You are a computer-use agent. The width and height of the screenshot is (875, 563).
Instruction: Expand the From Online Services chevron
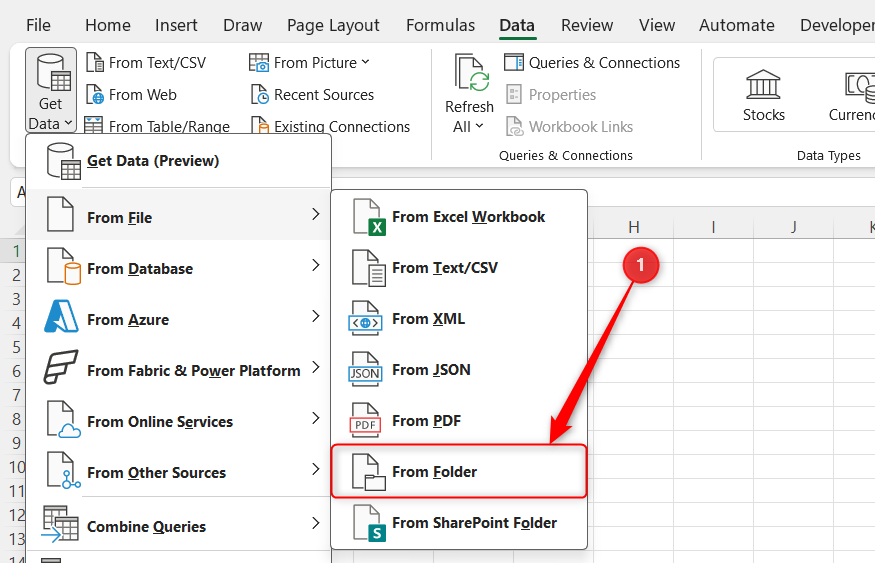pyautogui.click(x=315, y=418)
